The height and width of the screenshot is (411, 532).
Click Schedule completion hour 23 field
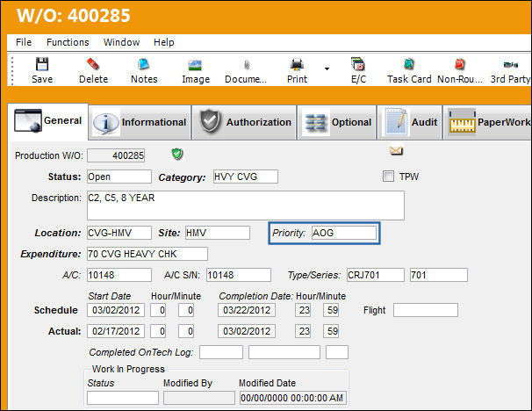point(303,310)
